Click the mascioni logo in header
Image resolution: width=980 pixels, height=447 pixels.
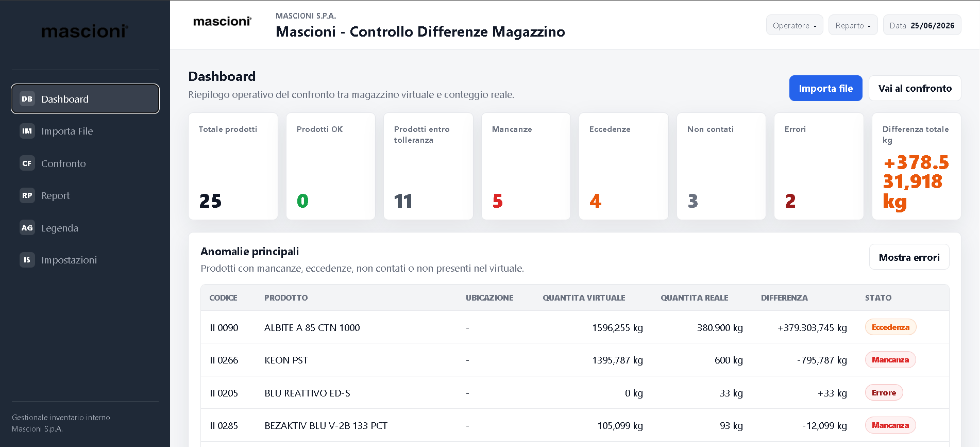(x=222, y=22)
